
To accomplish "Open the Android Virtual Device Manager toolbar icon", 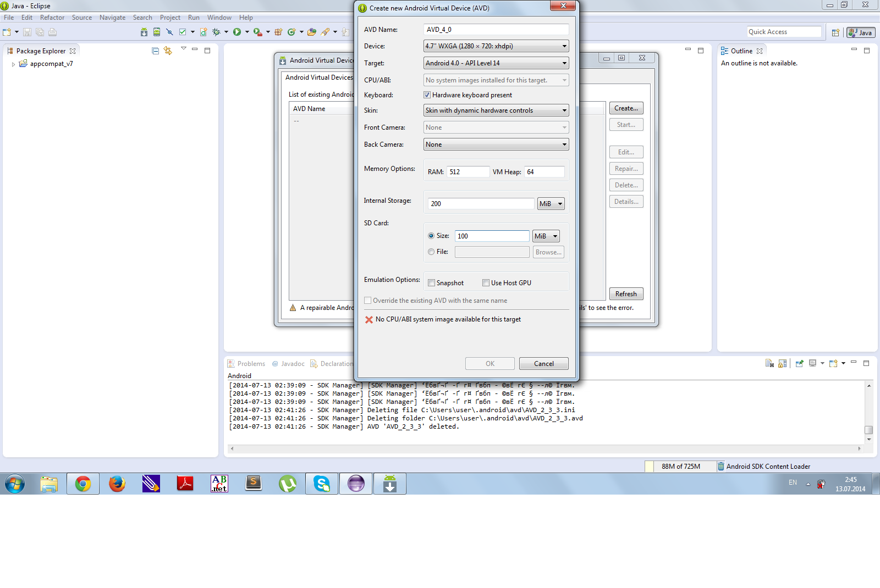I will tap(157, 32).
